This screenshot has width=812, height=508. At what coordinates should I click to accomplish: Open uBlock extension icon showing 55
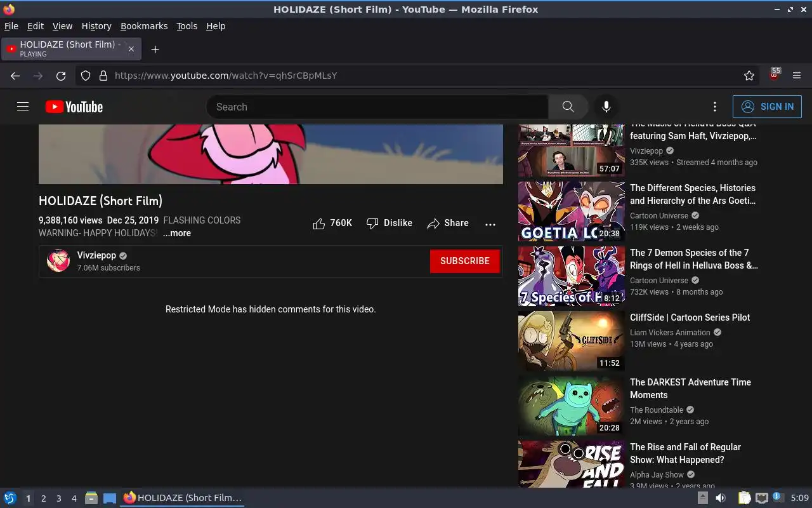click(x=774, y=75)
